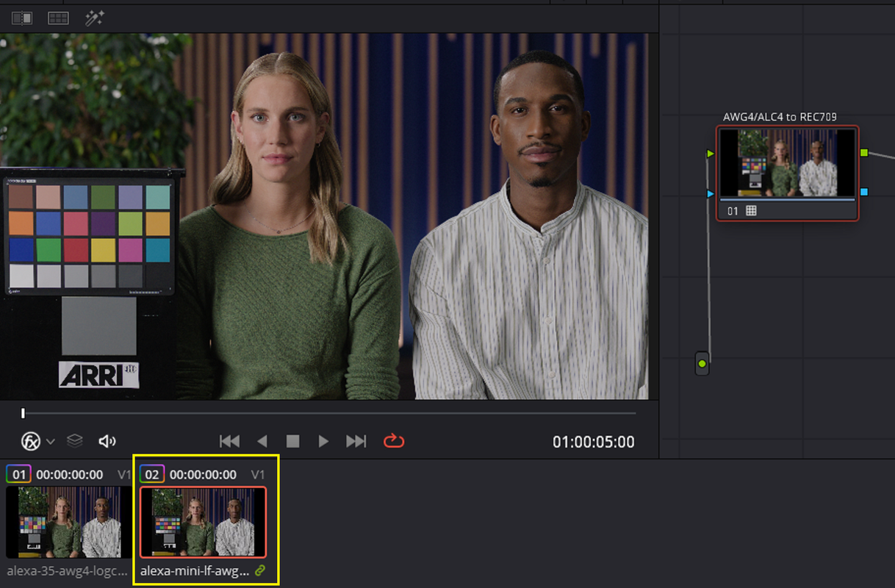Click the green source dot in node graph

pyautogui.click(x=702, y=363)
